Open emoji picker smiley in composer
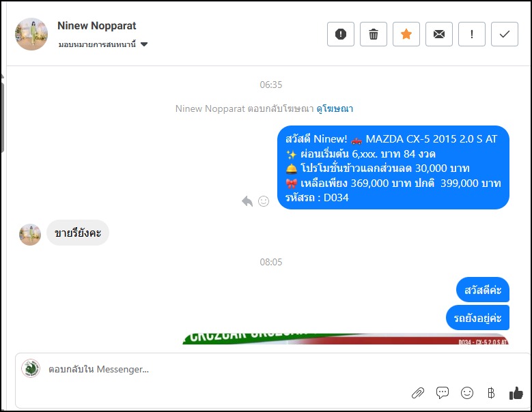532x412 pixels. click(x=467, y=393)
